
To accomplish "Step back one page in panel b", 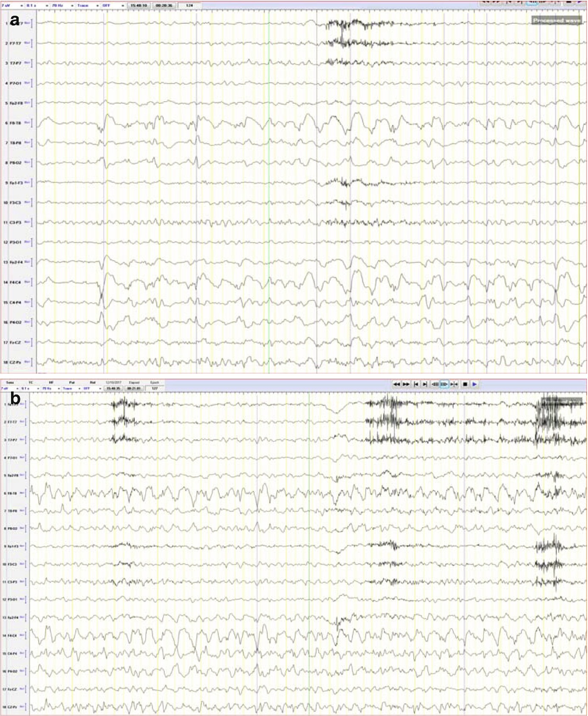I will click(435, 384).
